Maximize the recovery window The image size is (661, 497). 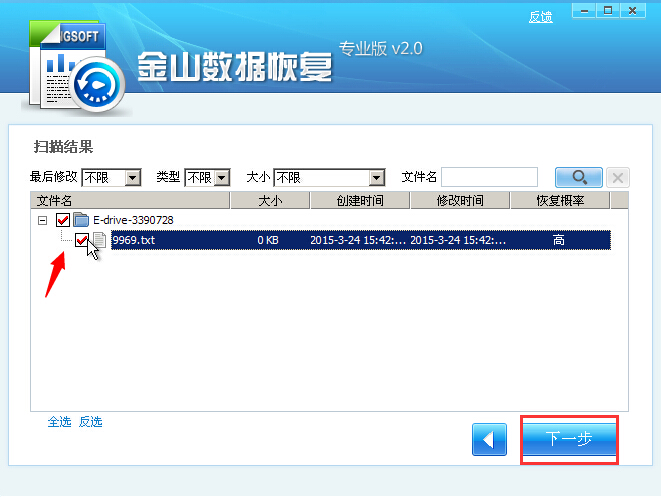[608, 11]
